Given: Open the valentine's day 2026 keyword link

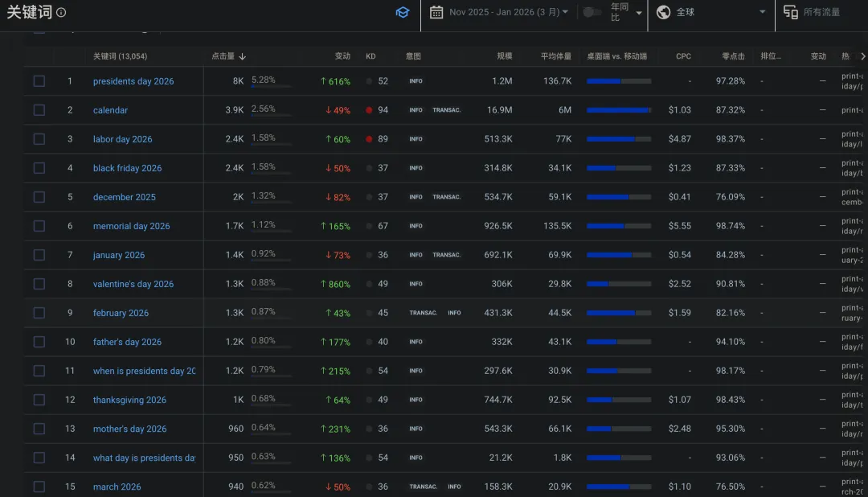Looking at the screenshot, I should (133, 284).
